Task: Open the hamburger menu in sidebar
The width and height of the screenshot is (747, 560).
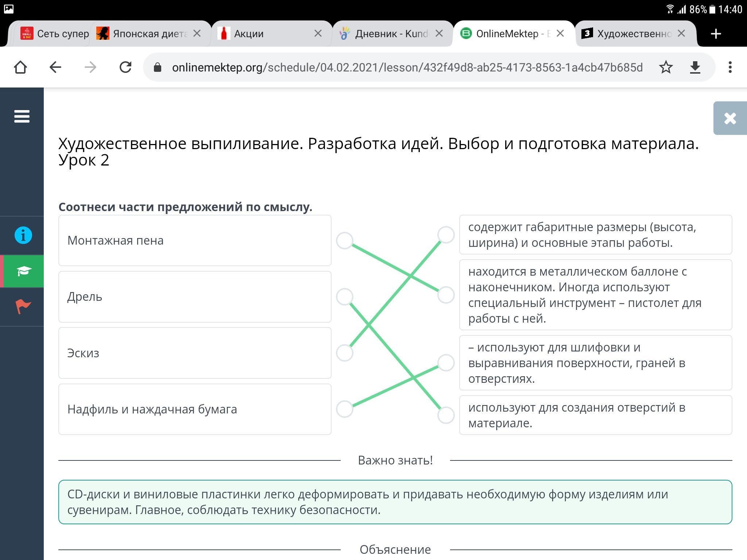Action: (x=22, y=117)
